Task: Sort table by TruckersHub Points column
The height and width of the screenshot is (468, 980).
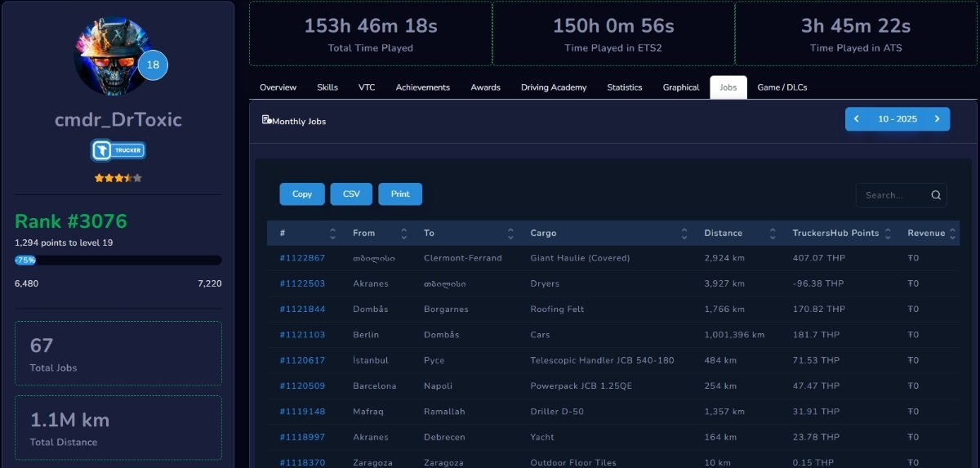Action: [841, 234]
